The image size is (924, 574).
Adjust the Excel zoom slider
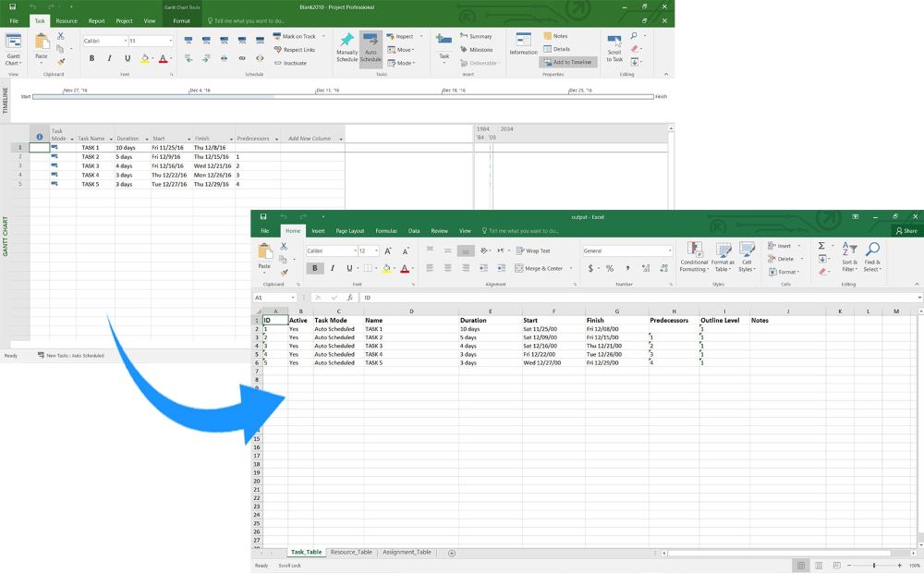click(872, 564)
